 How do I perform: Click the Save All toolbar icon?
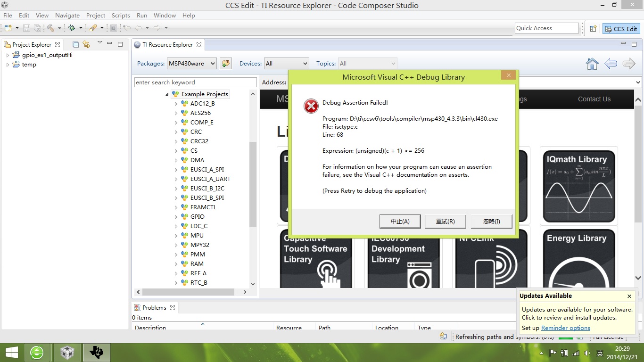pos(37,28)
